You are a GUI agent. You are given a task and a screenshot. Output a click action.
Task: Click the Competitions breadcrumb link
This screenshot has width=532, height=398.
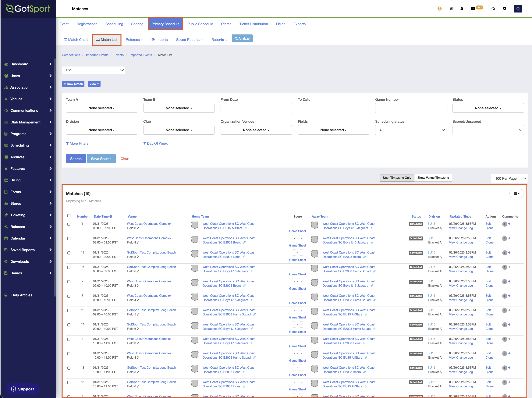coord(71,55)
